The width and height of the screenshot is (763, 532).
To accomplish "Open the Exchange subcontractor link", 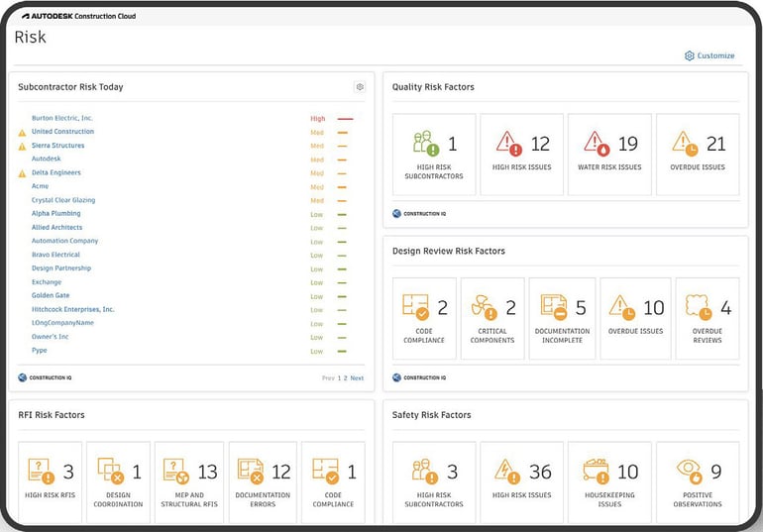I will [x=47, y=282].
